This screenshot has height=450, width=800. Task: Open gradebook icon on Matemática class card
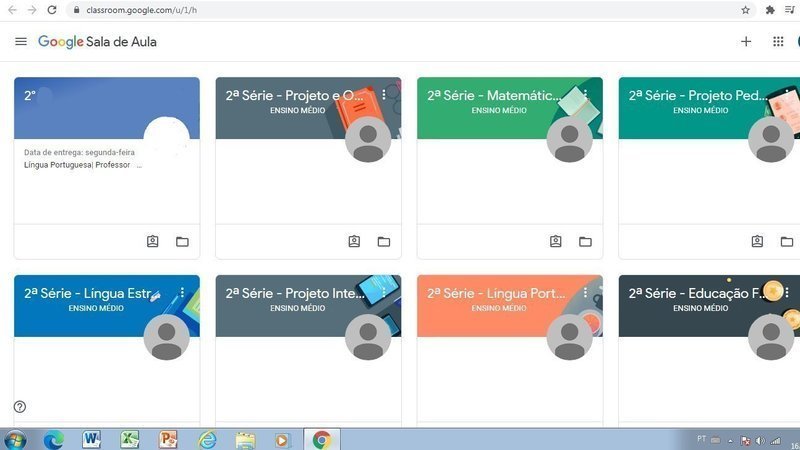(556, 241)
